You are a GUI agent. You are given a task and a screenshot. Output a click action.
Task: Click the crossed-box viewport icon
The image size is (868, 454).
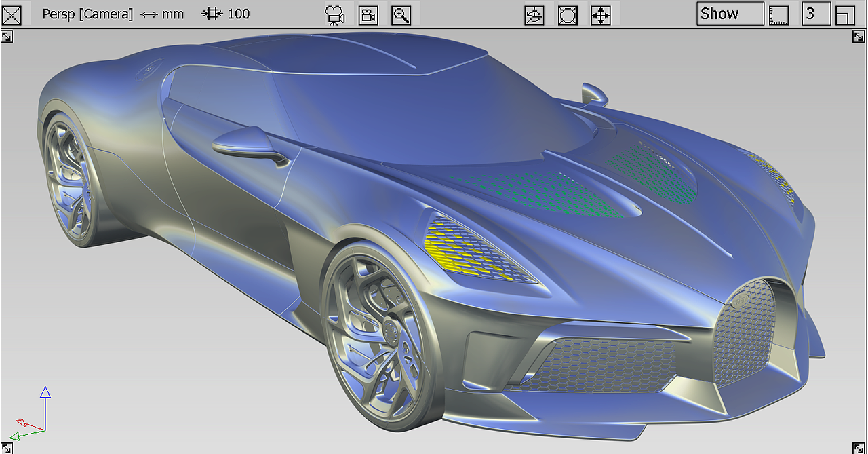pos(12,14)
